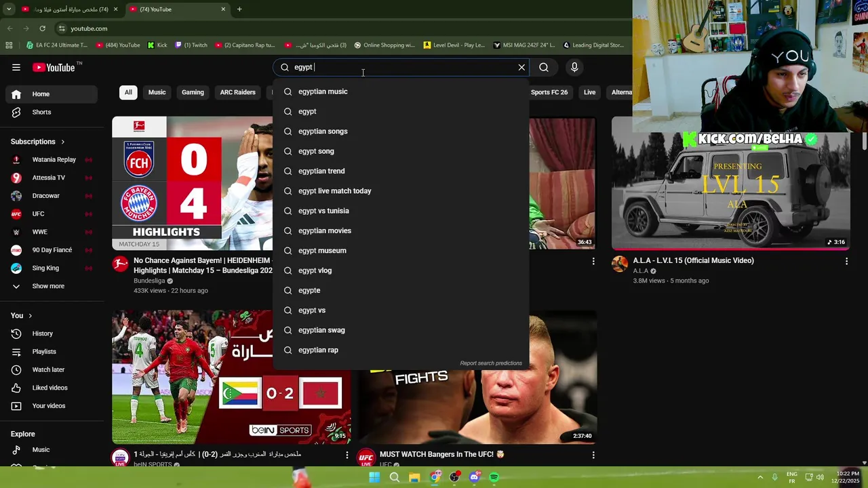The width and height of the screenshot is (868, 488).
Task: Open the Heidenheim vs Bayern highlights thumbnail
Action: tap(193, 183)
